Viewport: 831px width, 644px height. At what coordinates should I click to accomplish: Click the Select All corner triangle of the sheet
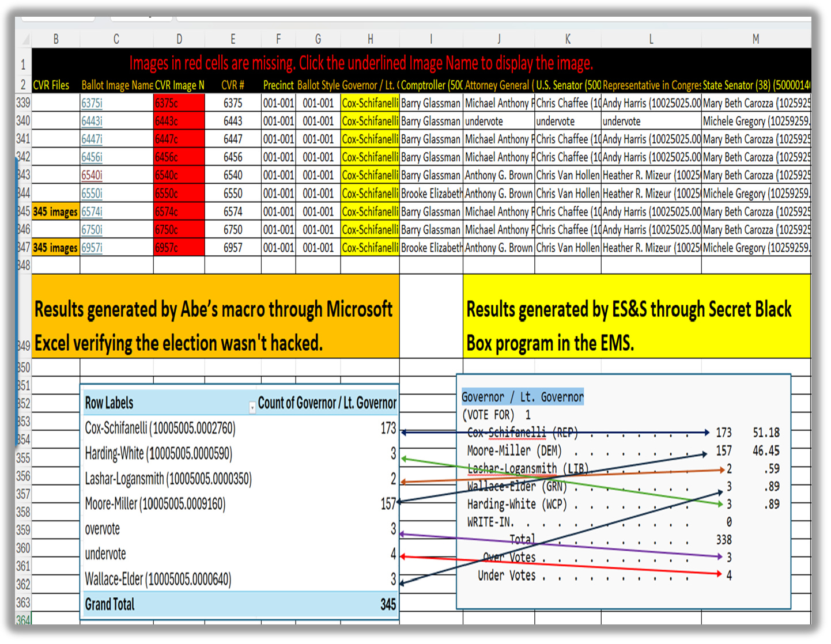tap(25, 39)
